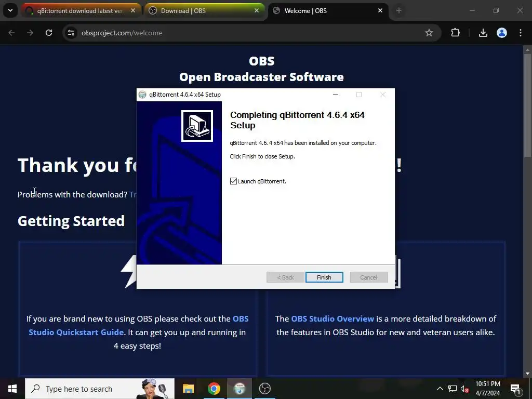Click 'Problems with the download?' text

tap(72, 194)
